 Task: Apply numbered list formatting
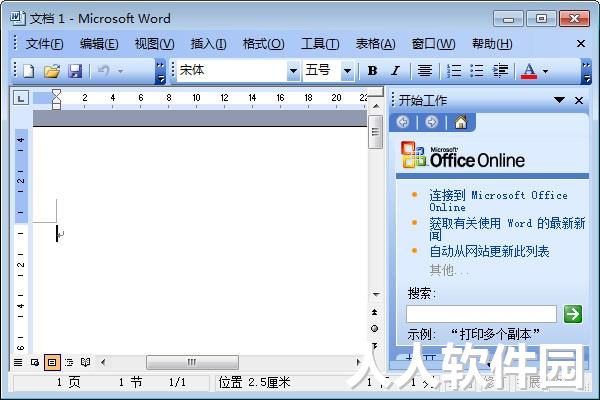pyautogui.click(x=454, y=71)
